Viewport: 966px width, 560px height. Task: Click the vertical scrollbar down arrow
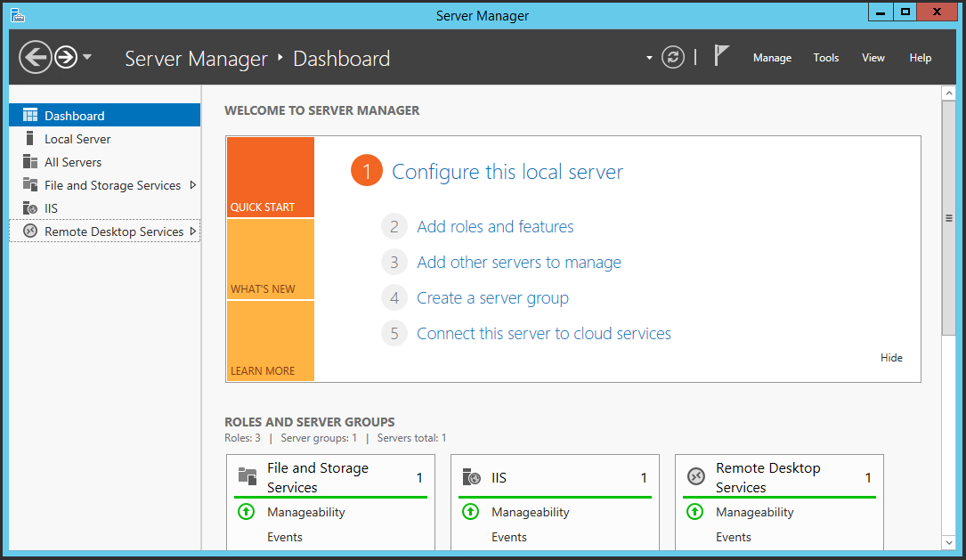pyautogui.click(x=949, y=541)
